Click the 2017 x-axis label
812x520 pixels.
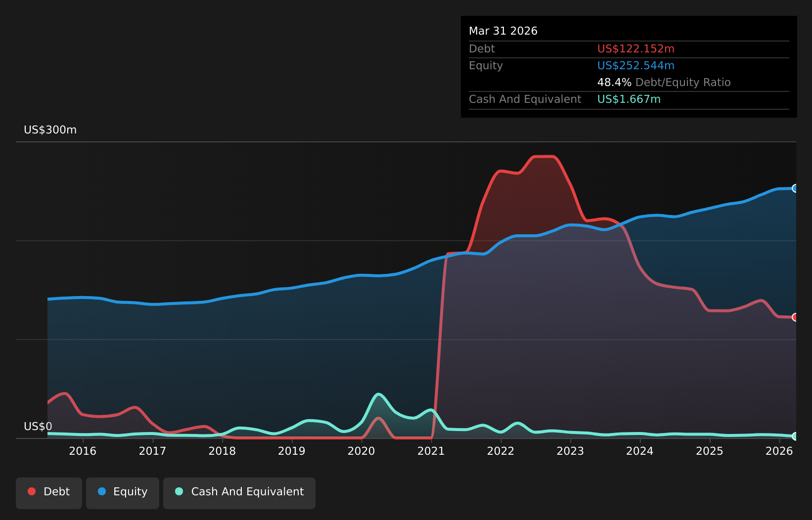coord(152,451)
